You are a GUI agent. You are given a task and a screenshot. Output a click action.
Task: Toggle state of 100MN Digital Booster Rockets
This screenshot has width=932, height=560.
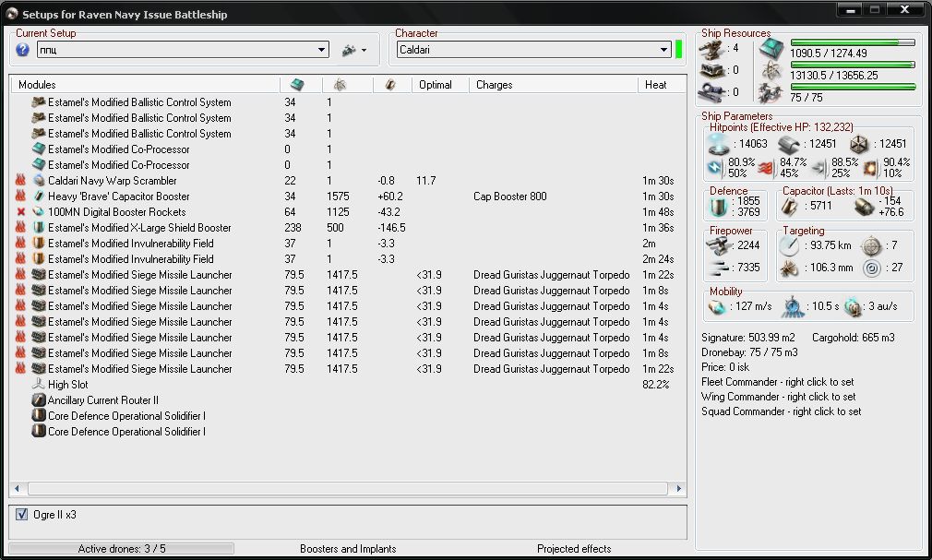[20, 212]
